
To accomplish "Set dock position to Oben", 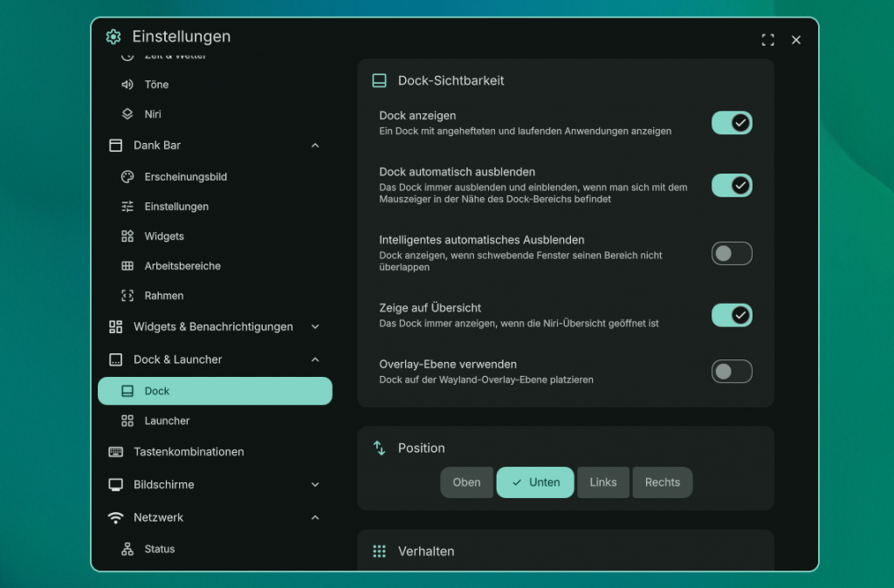I will (x=466, y=482).
